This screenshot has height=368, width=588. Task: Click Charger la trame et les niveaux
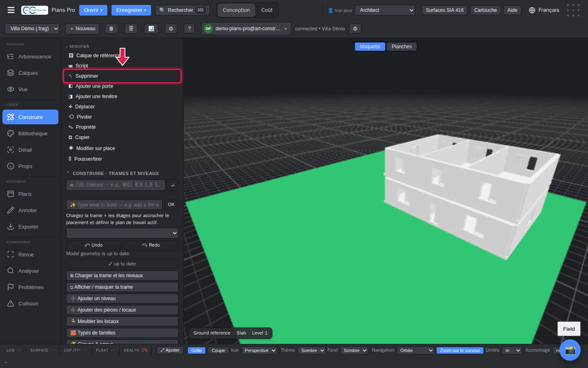point(122,276)
